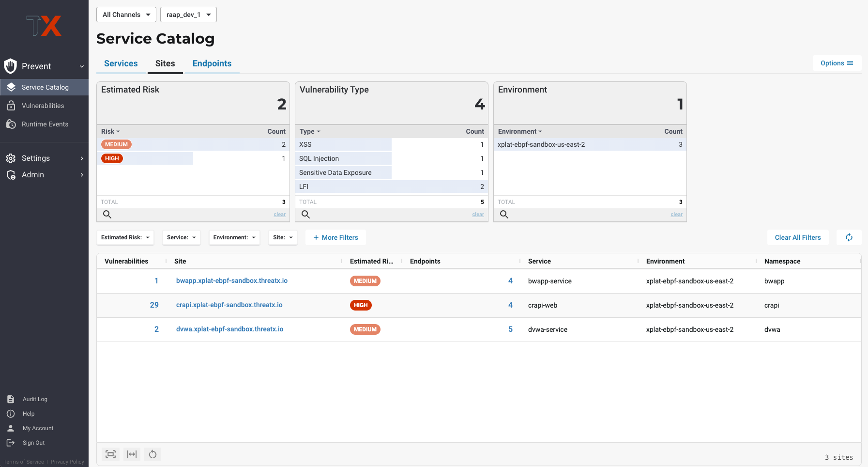Click Clear All Filters
Screen dimensions: 868x467
(x=798, y=237)
